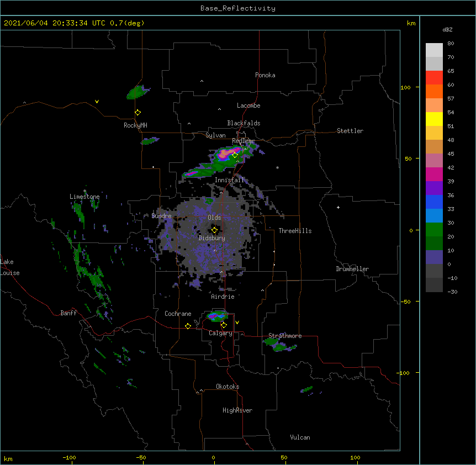476x465 pixels.
Task: Click the white asterisk marker east of Innisfail
Action: point(277,167)
